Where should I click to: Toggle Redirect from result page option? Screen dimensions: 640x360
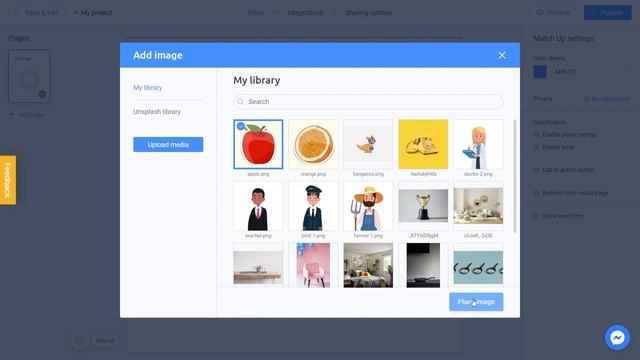pyautogui.click(x=536, y=193)
